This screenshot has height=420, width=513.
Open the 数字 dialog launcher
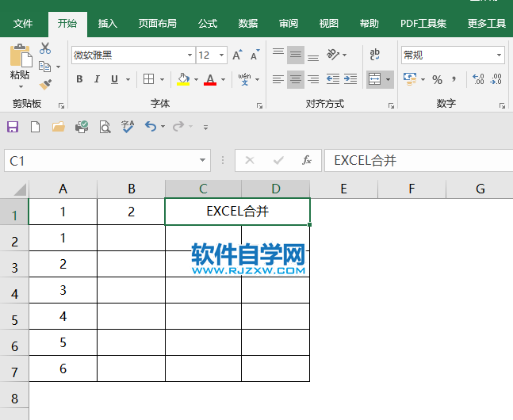point(502,105)
